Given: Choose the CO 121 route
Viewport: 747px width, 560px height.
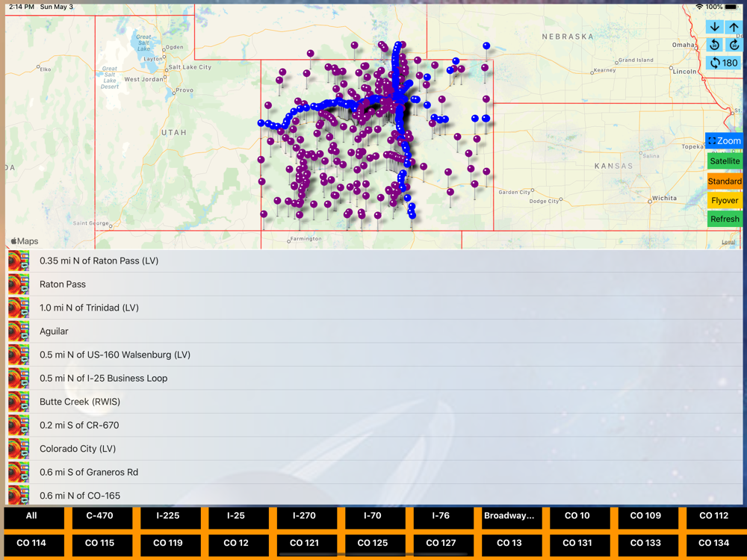Looking at the screenshot, I should pyautogui.click(x=307, y=545).
